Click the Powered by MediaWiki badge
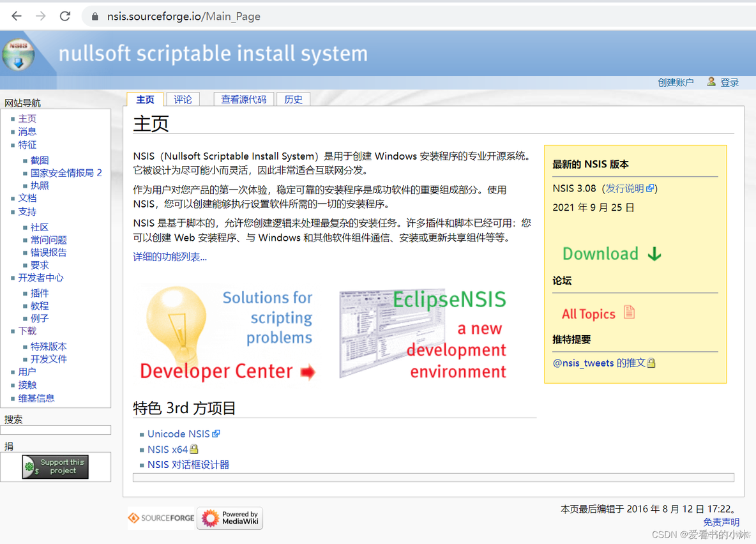 point(229,518)
